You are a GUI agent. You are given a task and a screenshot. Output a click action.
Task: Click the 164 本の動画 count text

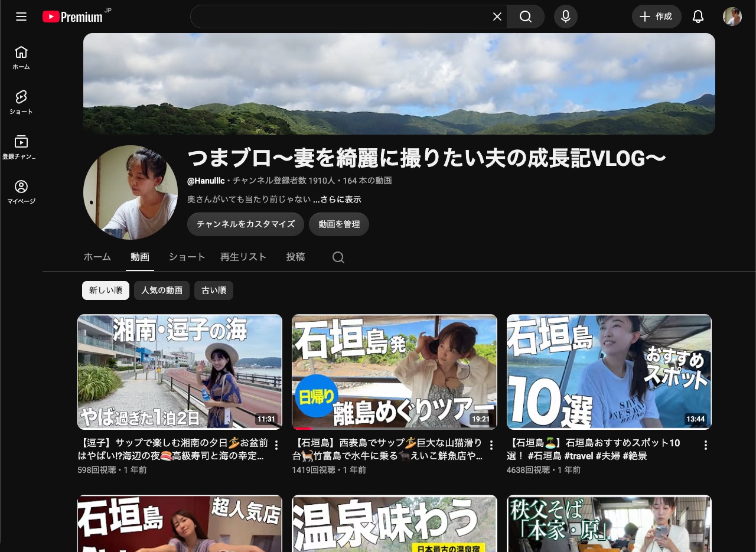point(367,181)
